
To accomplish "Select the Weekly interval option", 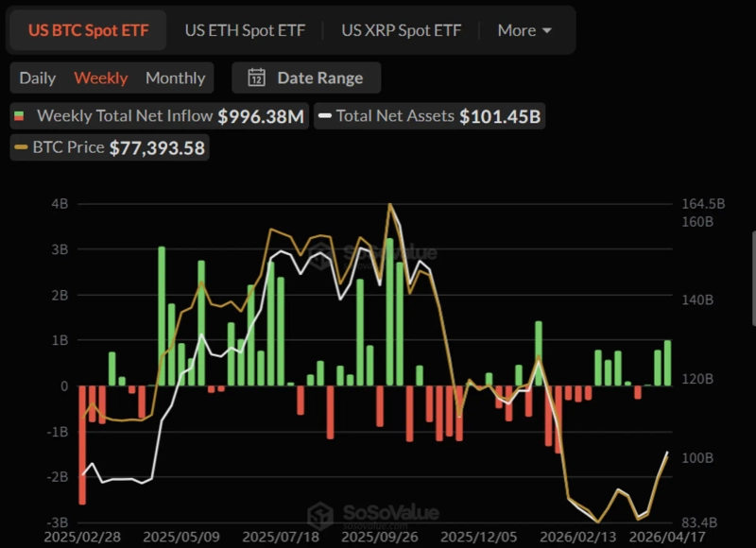I will [x=100, y=78].
